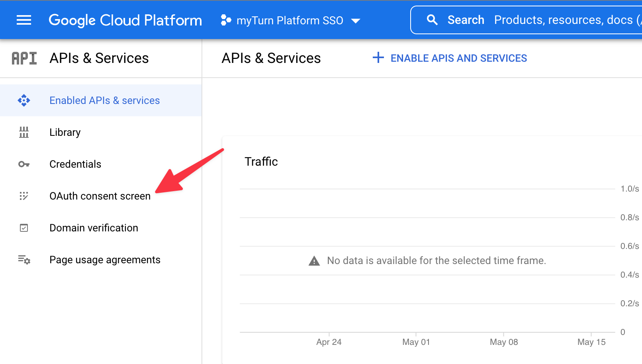Click the OAuth consent screen icon
Image resolution: width=642 pixels, height=364 pixels.
[24, 196]
